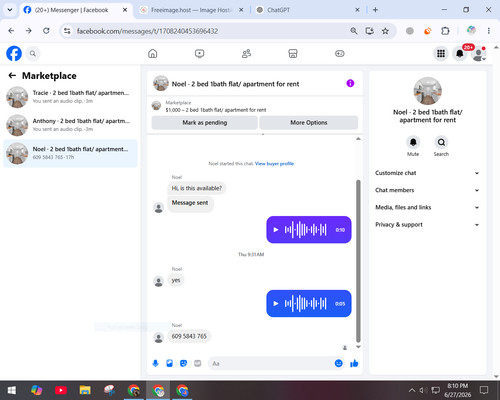Click the message input field

271,363
